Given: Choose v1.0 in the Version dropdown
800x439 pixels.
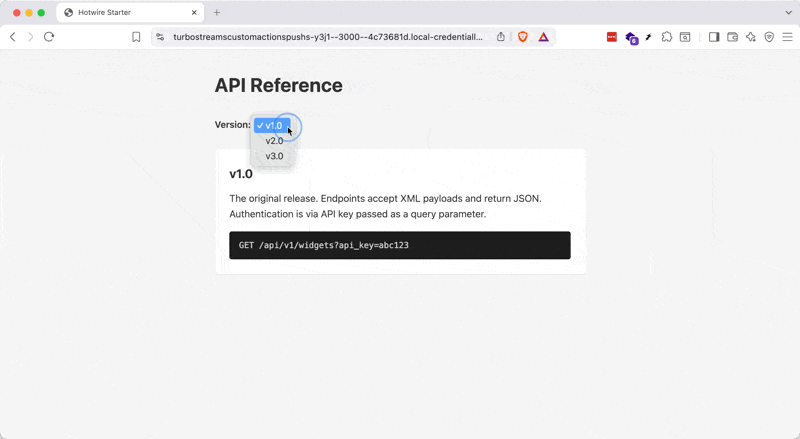Looking at the screenshot, I should coord(272,126).
